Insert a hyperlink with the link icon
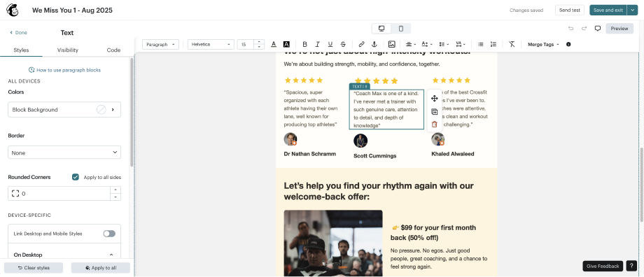The width and height of the screenshot is (644, 277). coord(361,44)
